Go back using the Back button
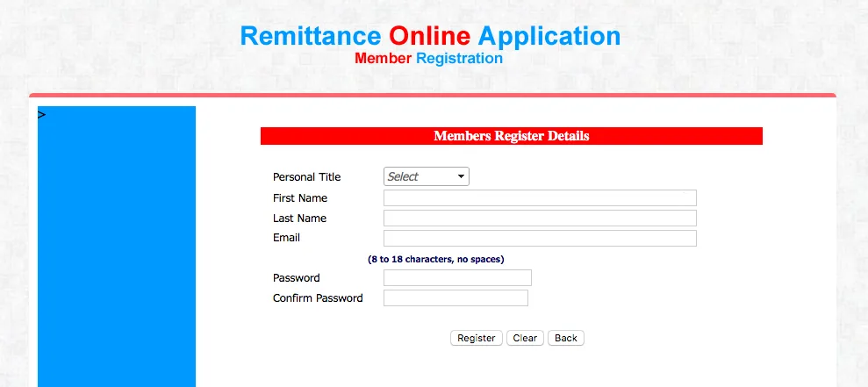 566,338
